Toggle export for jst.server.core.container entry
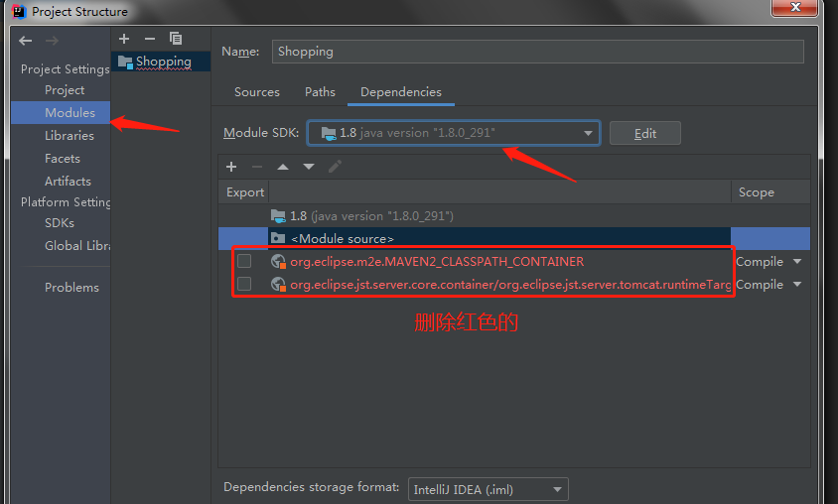Viewport: 838px width, 504px height. coord(244,284)
